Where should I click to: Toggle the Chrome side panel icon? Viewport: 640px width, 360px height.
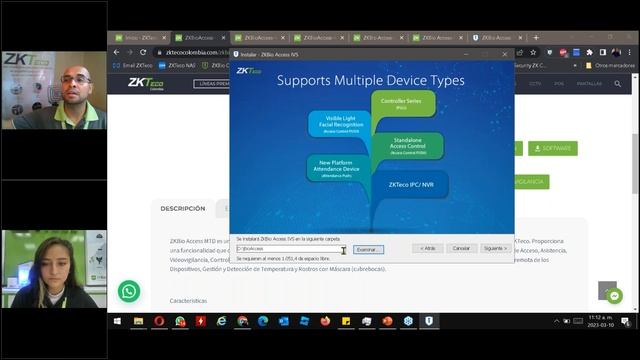[x=602, y=53]
